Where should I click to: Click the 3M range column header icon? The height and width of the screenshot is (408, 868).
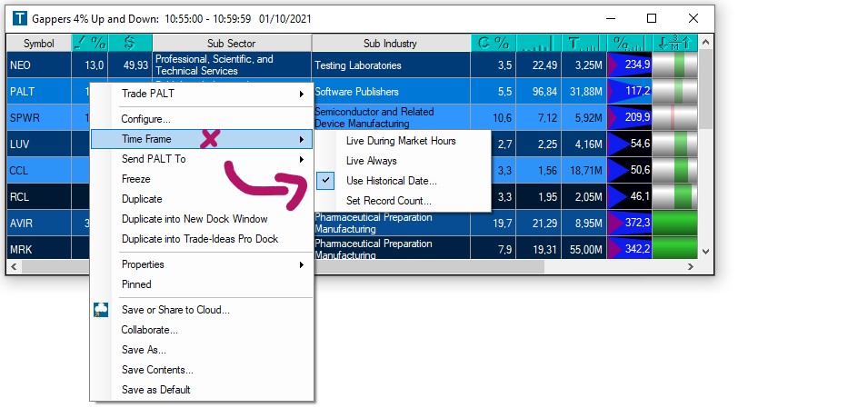[x=675, y=43]
